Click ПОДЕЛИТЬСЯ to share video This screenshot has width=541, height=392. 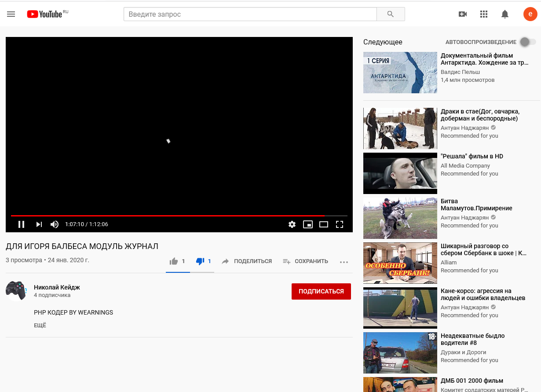pos(247,261)
